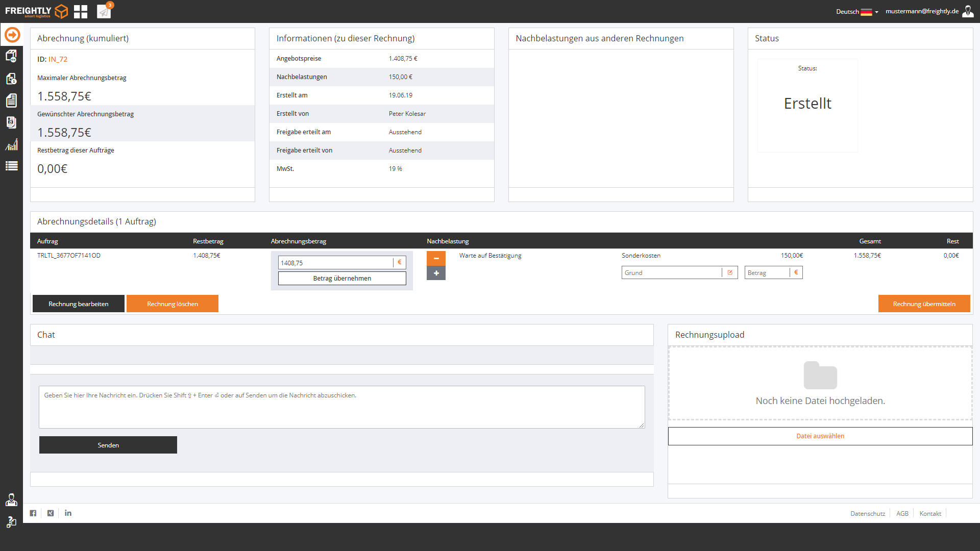Click the German flag icon
Image resolution: width=980 pixels, height=551 pixels.
[x=866, y=12]
